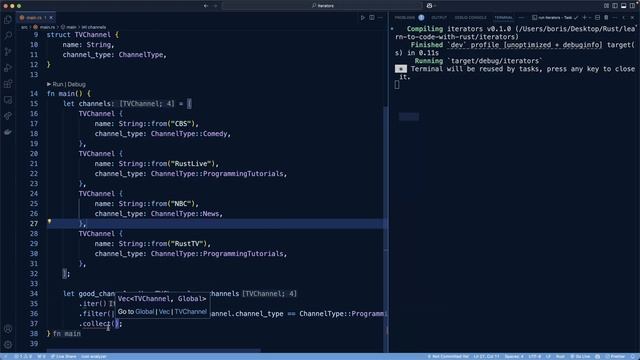
Task: Go to TVChannel definition in hover popup
Action: pos(191,311)
